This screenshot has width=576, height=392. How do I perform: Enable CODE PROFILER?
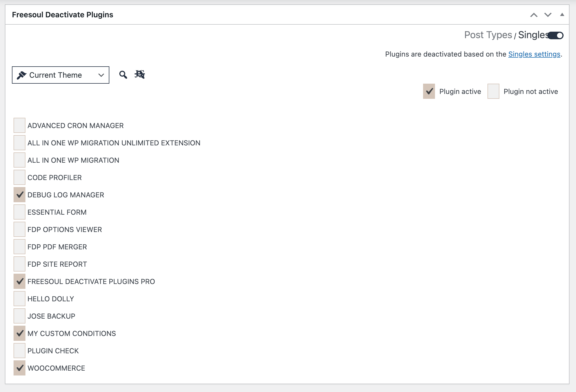click(19, 177)
